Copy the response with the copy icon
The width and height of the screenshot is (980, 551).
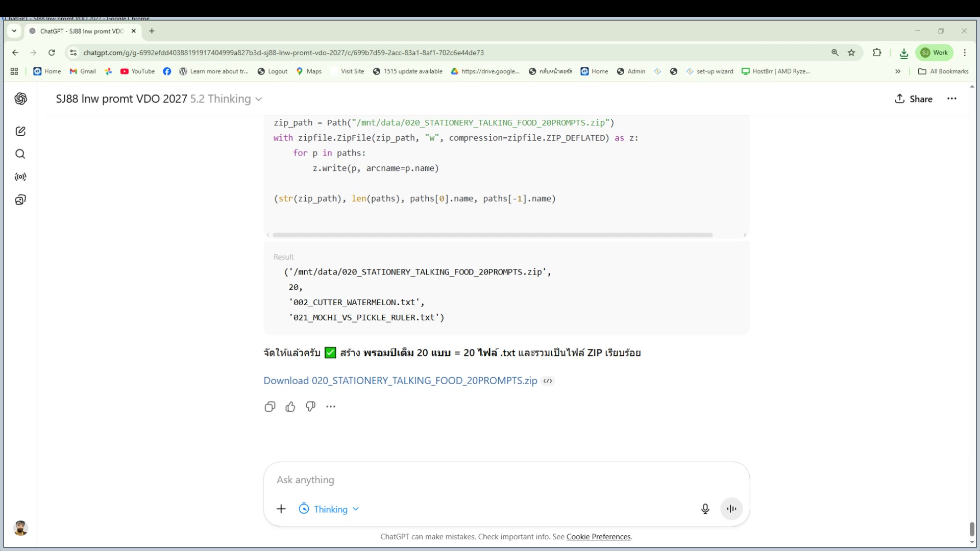point(270,407)
